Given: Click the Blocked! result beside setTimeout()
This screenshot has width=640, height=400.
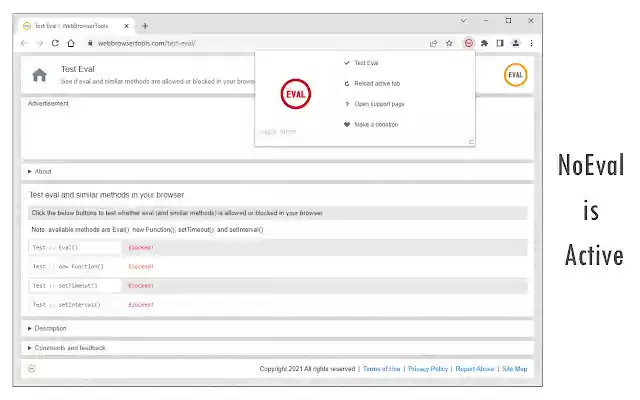Looking at the screenshot, I should coord(141,286).
